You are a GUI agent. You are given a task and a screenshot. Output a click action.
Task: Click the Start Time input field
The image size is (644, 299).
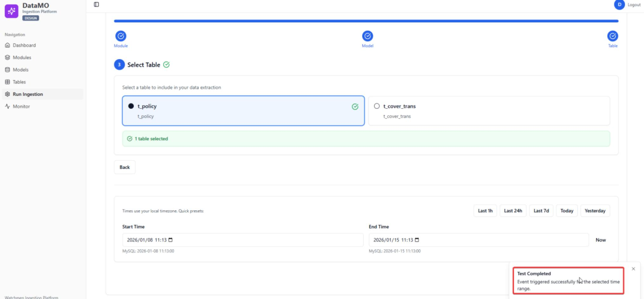click(243, 240)
